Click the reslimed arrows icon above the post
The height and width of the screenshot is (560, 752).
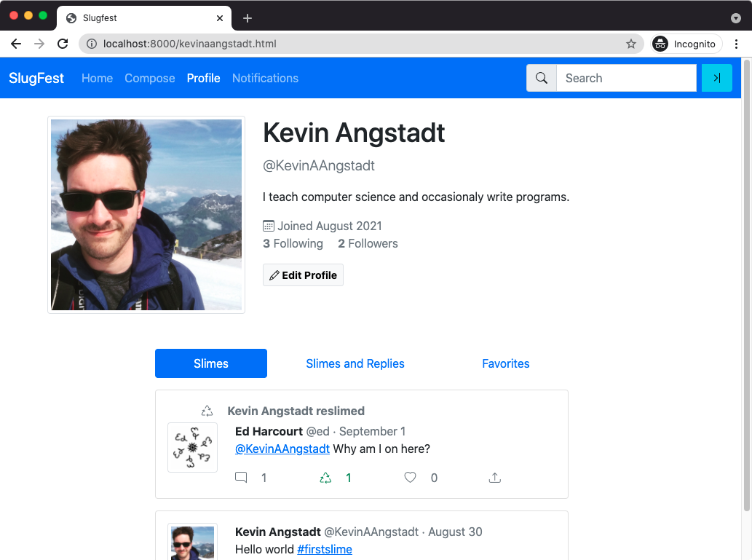point(207,410)
